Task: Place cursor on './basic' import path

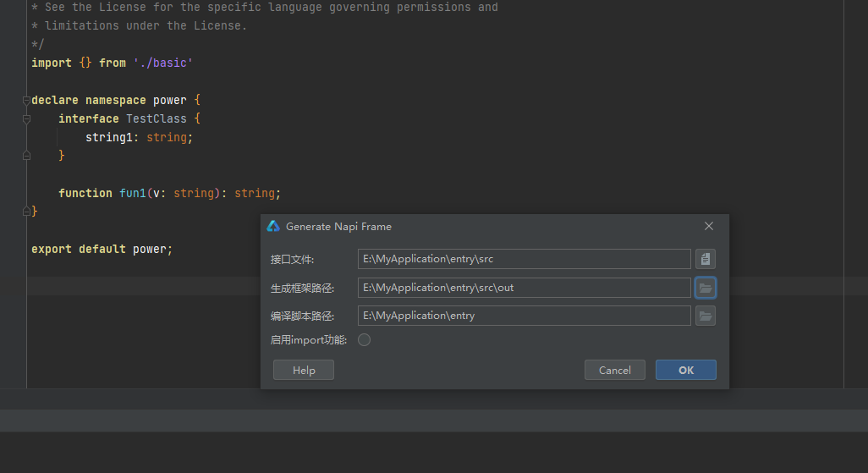Action: point(162,63)
